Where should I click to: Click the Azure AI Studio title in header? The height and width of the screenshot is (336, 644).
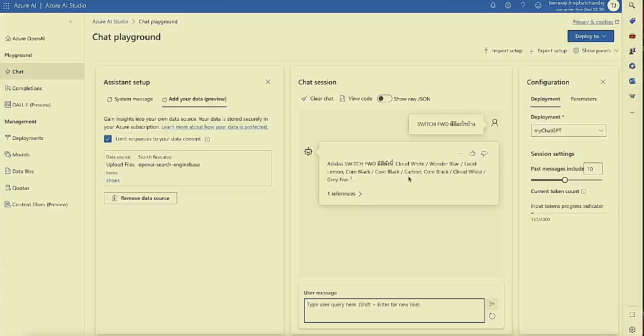[65, 5]
